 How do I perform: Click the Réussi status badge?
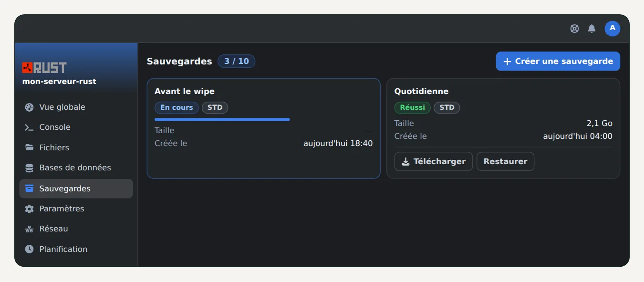[x=413, y=107]
